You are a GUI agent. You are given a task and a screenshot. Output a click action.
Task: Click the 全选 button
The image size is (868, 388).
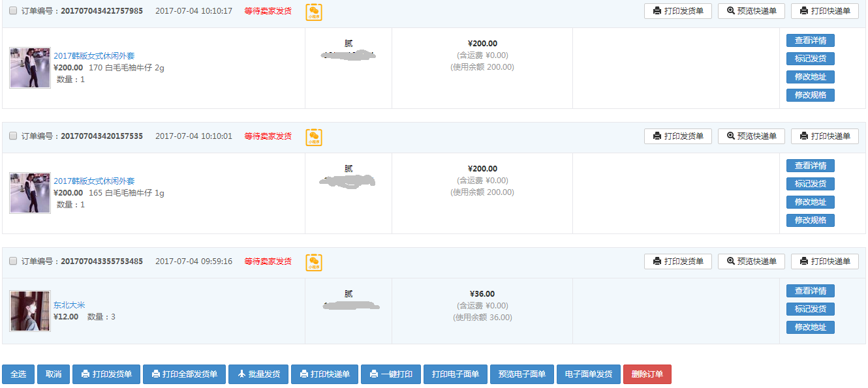(x=18, y=374)
